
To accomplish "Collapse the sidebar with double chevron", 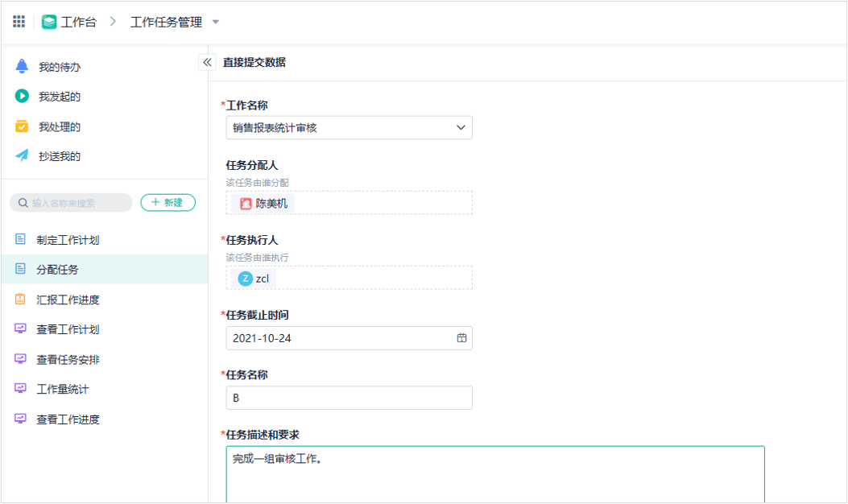I will (x=207, y=62).
